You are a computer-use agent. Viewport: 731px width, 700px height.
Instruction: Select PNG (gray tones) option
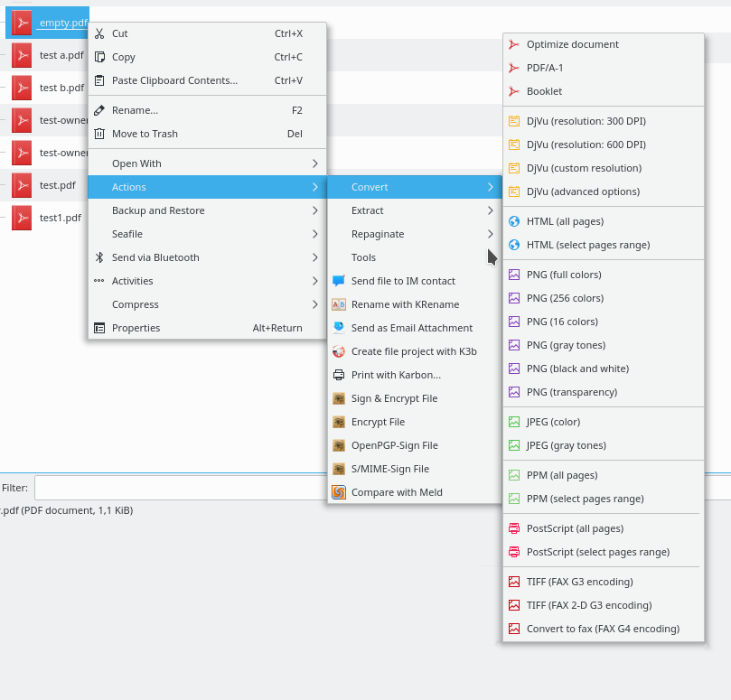coord(604,345)
